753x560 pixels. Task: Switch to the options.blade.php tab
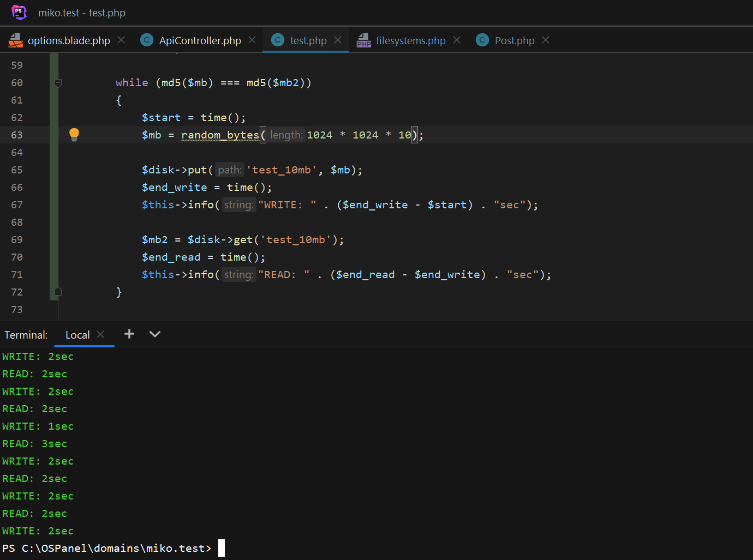[69, 41]
